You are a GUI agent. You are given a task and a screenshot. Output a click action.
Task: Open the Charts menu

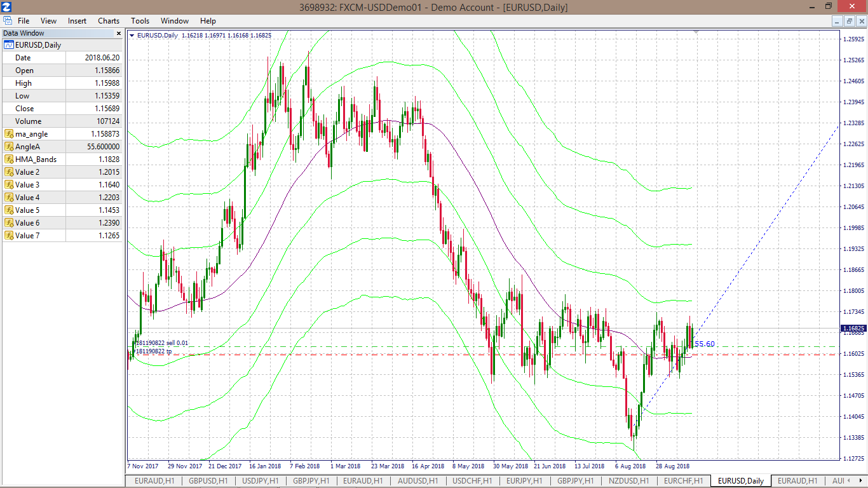(109, 21)
